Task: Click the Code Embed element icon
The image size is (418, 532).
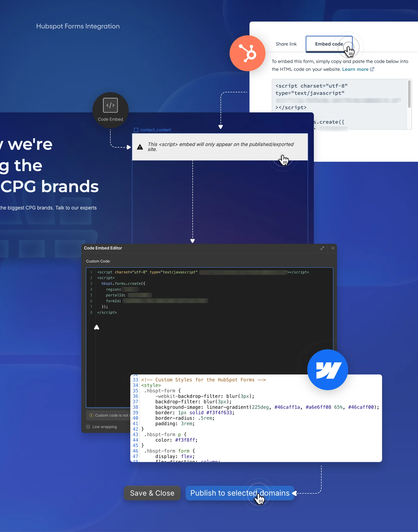Action: click(x=110, y=105)
